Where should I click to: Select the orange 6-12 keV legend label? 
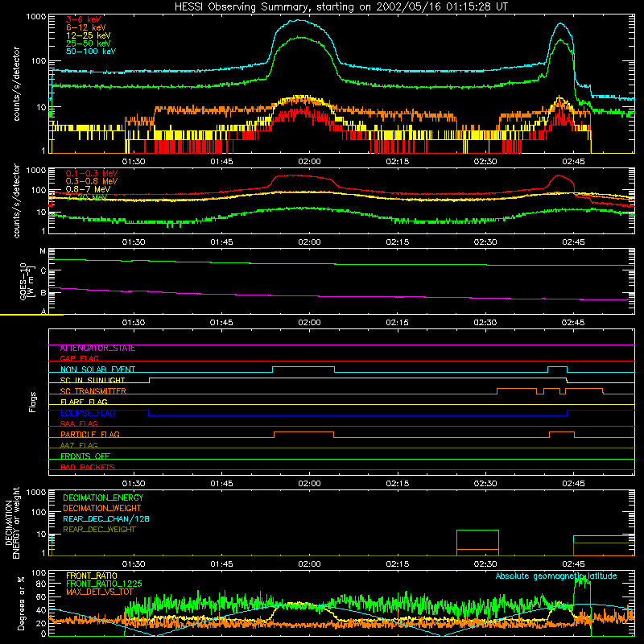(x=86, y=27)
